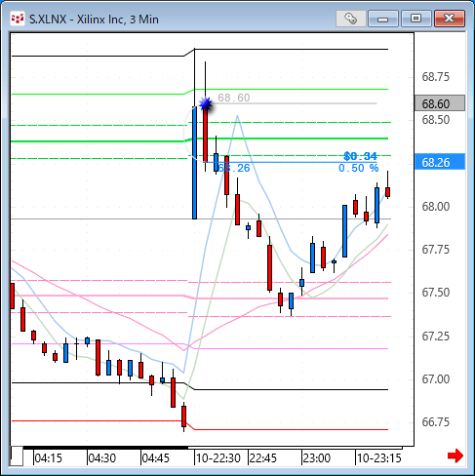Click the 68.00 price axis label
Viewport: 475px width, 476px height.
436,206
